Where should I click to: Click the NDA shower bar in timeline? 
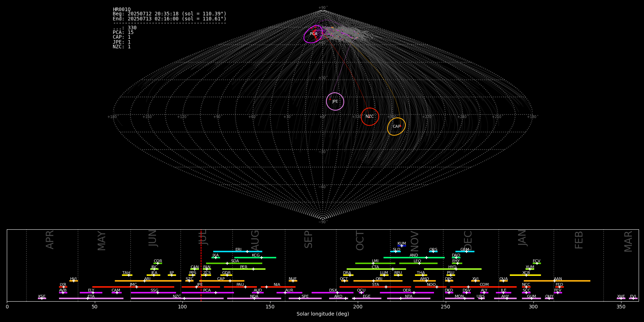point(254,298)
